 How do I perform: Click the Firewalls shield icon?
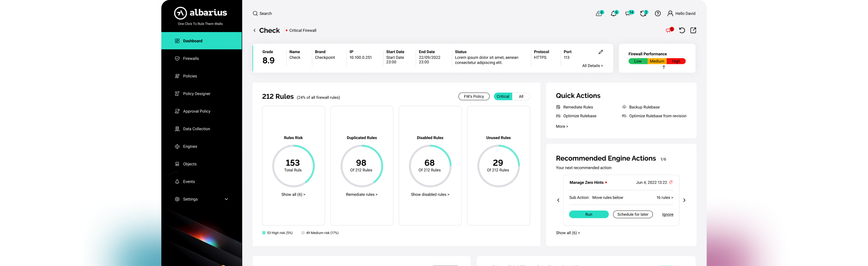coord(177,58)
